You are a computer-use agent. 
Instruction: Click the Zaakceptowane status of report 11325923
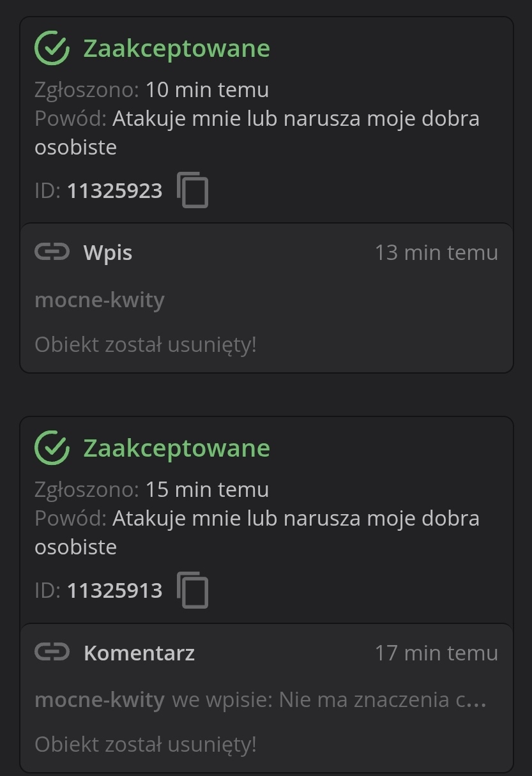point(177,49)
